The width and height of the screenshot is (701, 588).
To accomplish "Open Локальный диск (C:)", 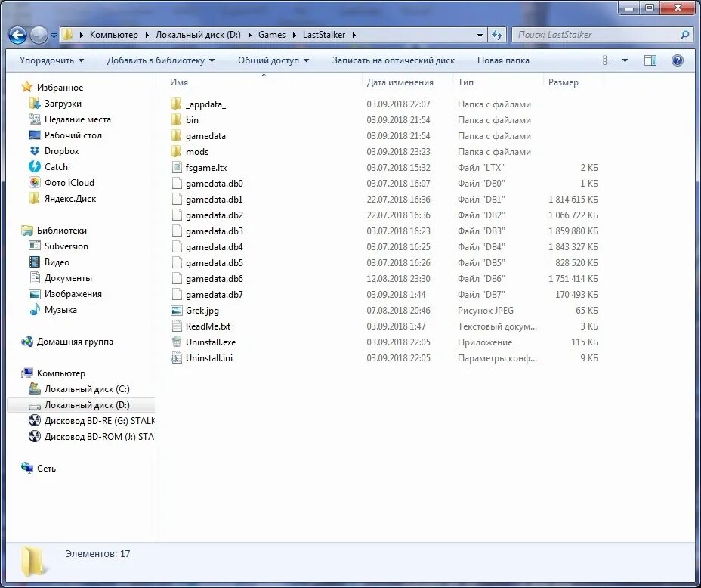I will coord(87,389).
